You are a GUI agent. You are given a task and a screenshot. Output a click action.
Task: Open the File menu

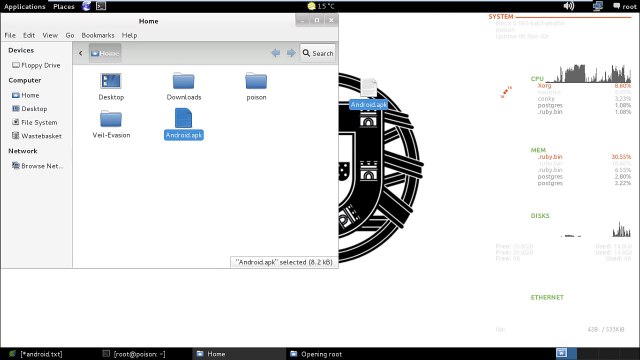(x=10, y=35)
